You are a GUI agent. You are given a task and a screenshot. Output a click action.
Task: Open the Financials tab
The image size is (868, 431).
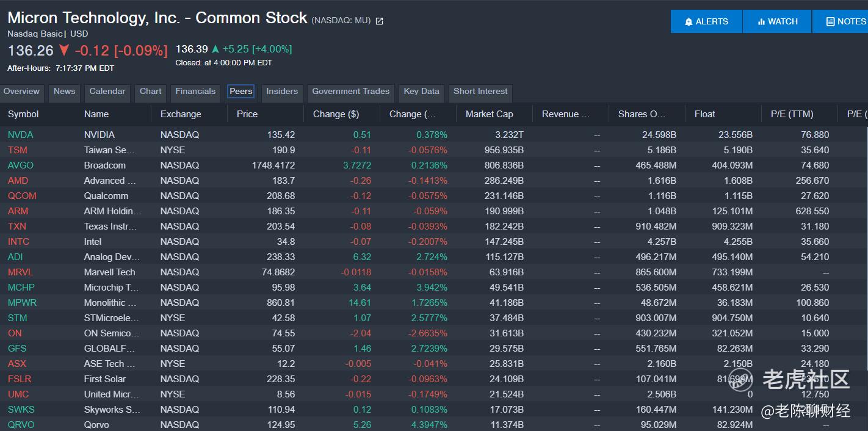[x=195, y=92]
